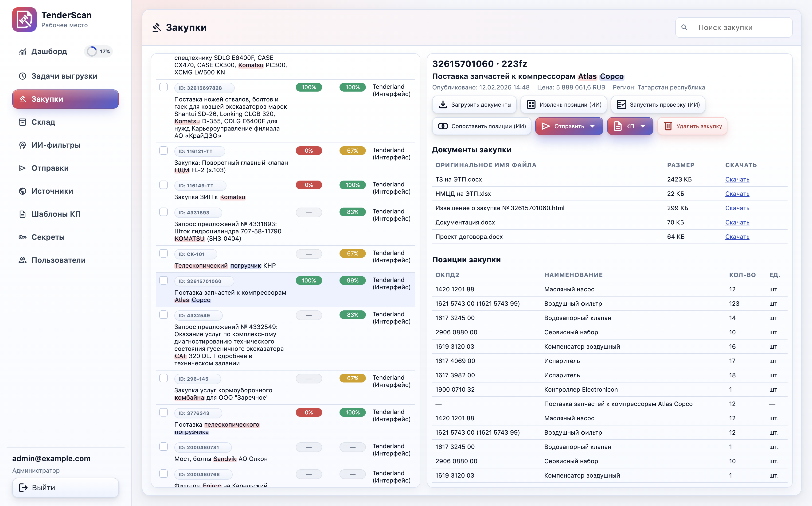Click the TenderScan logo icon
The image size is (812, 506).
24,19
